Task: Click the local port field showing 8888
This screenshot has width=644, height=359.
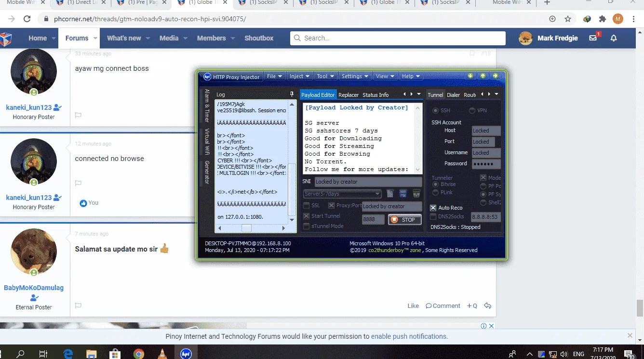Action: coord(373,220)
